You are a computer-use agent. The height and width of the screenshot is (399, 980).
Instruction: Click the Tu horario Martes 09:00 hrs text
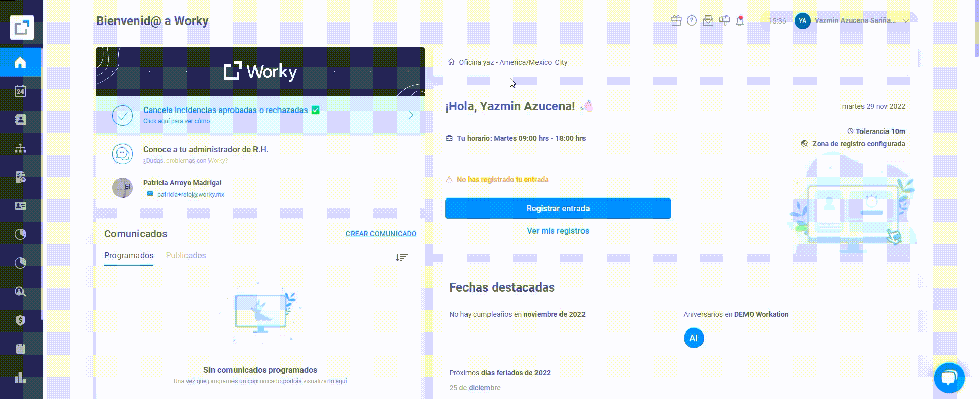[x=521, y=138]
